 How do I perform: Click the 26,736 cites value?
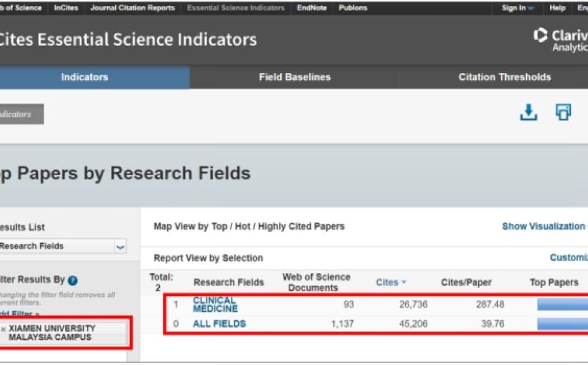click(x=413, y=304)
